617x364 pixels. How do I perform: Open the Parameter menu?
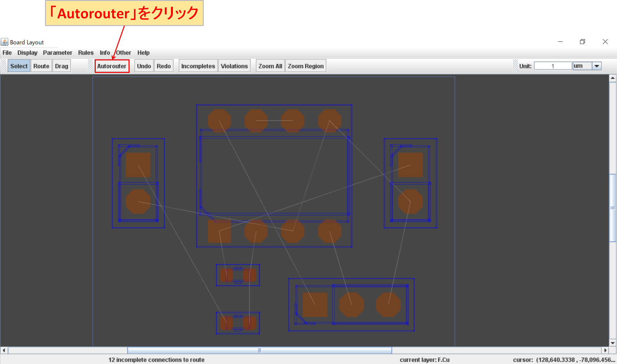click(58, 53)
